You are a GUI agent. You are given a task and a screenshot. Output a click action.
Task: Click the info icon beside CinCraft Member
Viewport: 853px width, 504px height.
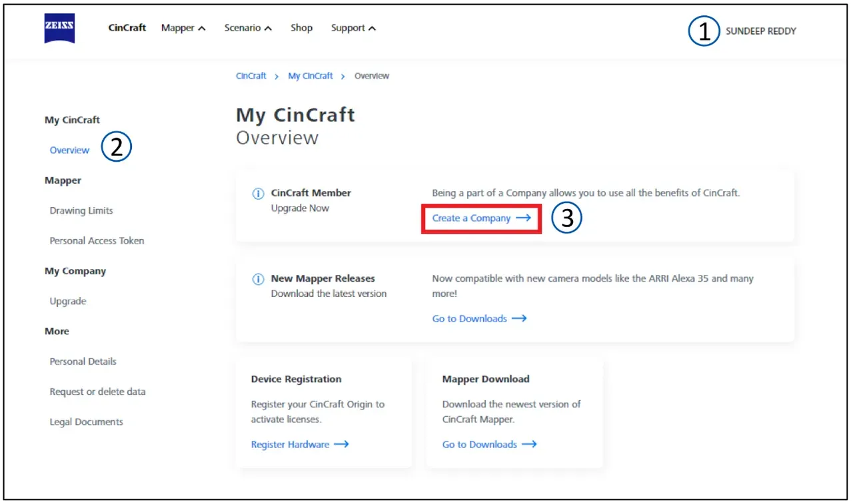(258, 194)
